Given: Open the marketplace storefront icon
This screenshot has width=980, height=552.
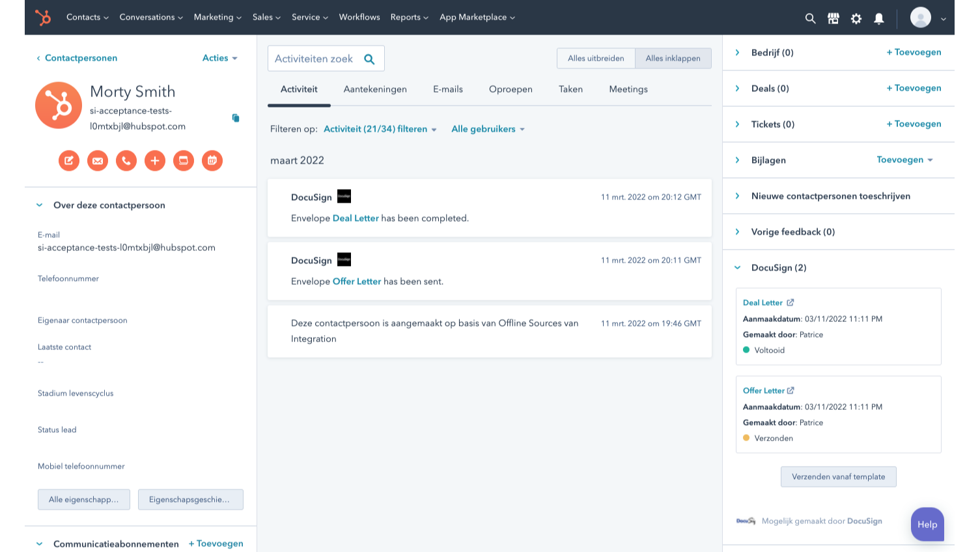Looking at the screenshot, I should (x=833, y=18).
